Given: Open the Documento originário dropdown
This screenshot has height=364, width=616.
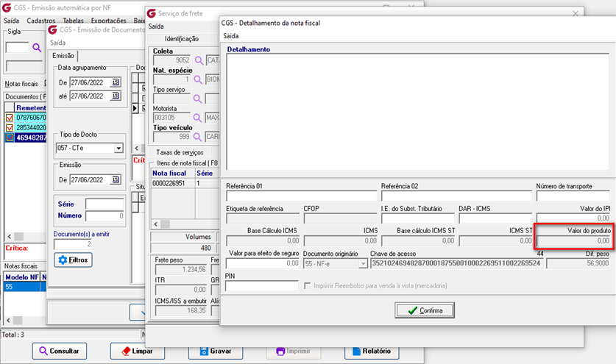Looking at the screenshot, I should pos(363,264).
